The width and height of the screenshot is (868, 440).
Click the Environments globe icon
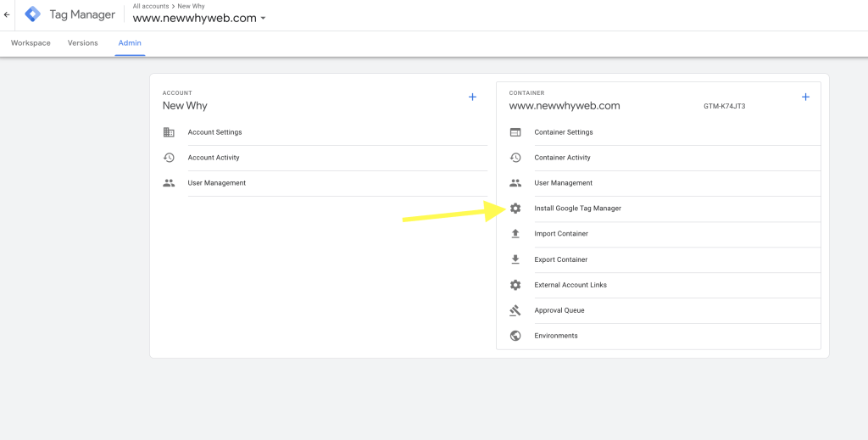515,336
